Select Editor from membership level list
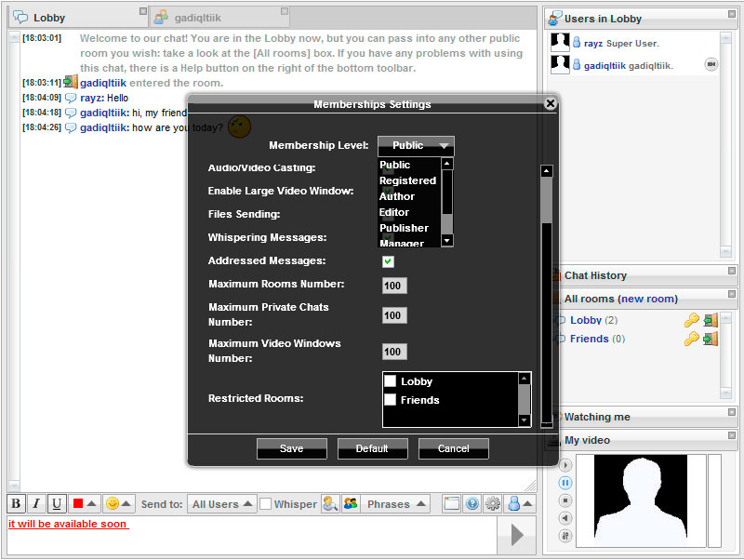Screen dimensions: 744x560 point(394,212)
